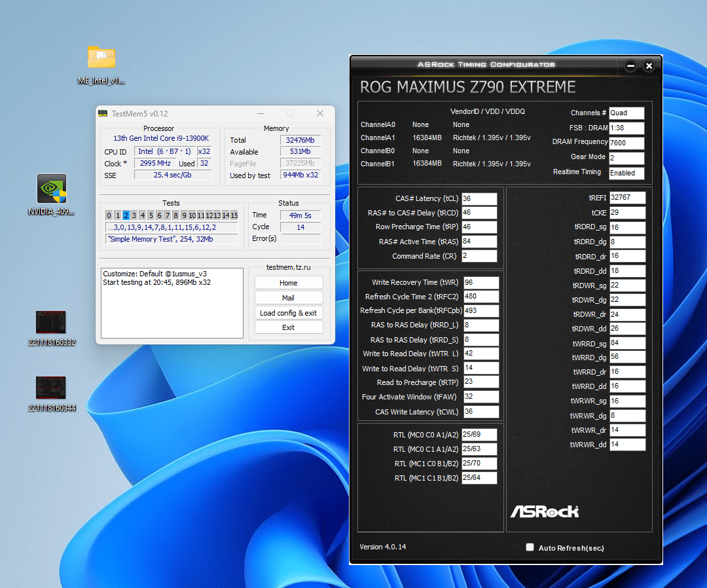
Task: Click the tRRD_L value field
Action: click(482, 325)
